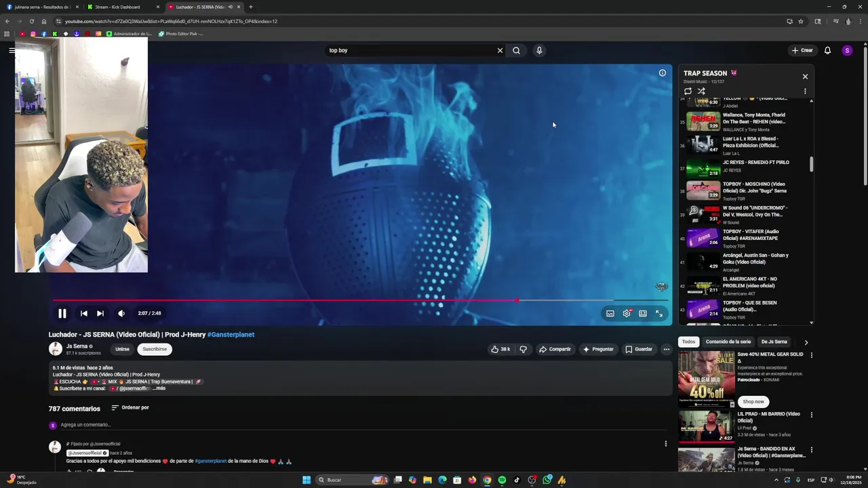Start voice search with microphone icon
The image size is (868, 488).
539,50
